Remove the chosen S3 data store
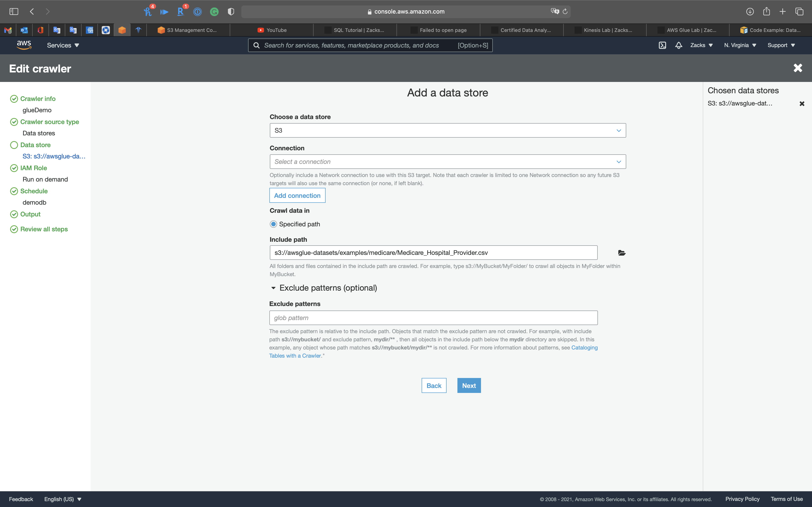The height and width of the screenshot is (507, 812). pyautogui.click(x=802, y=104)
